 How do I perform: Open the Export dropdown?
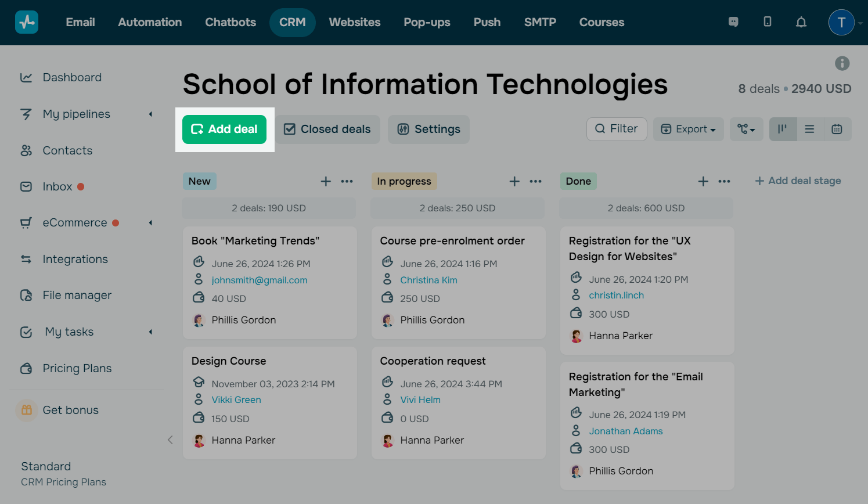[688, 129]
